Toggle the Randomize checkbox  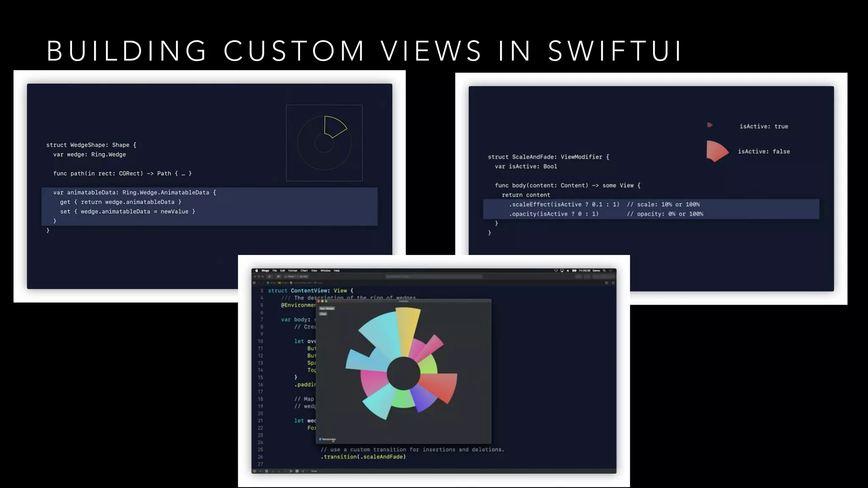(320, 439)
